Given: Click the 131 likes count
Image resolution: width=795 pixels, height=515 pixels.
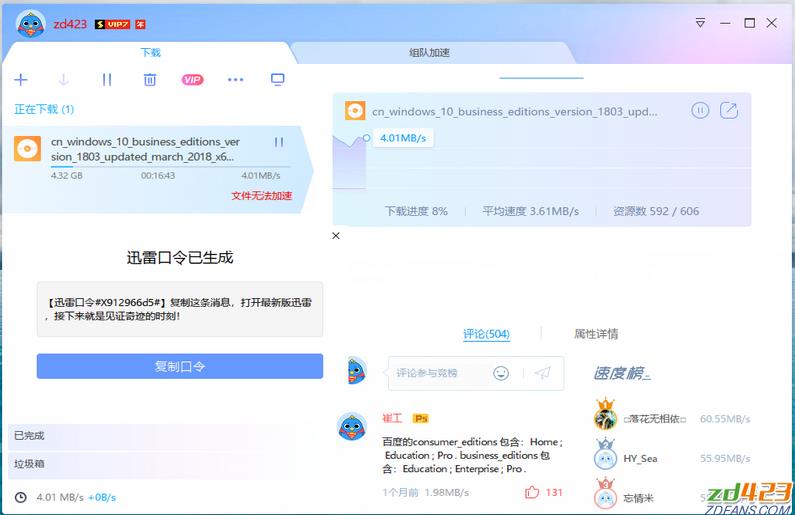Looking at the screenshot, I should (554, 492).
